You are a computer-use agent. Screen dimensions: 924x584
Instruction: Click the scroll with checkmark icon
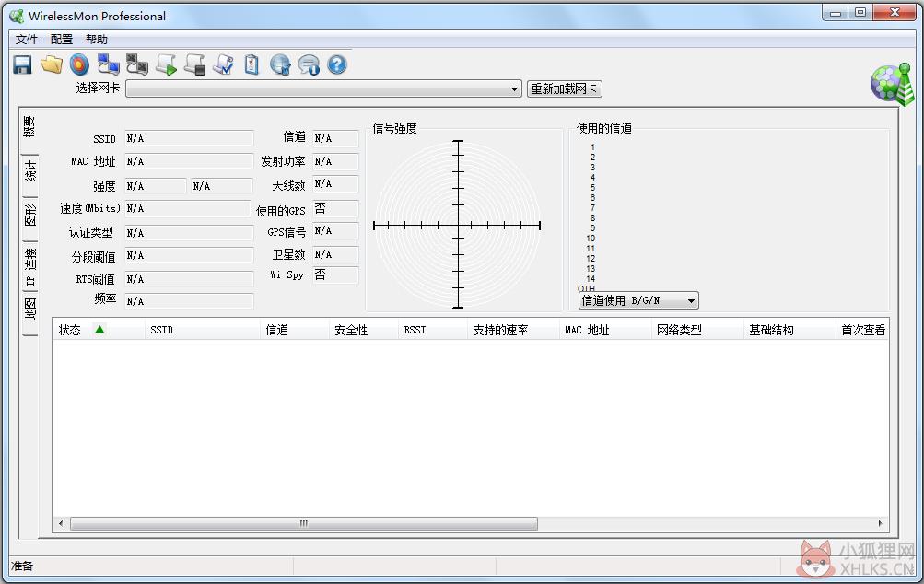coord(223,64)
